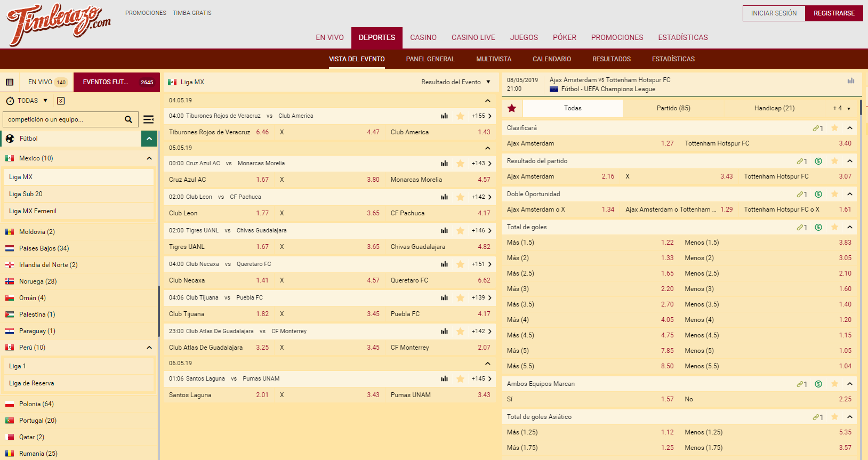Viewport: 868px width, 460px height.
Task: Click the Fútbol soccer ball icon
Action: pyautogui.click(x=10, y=139)
